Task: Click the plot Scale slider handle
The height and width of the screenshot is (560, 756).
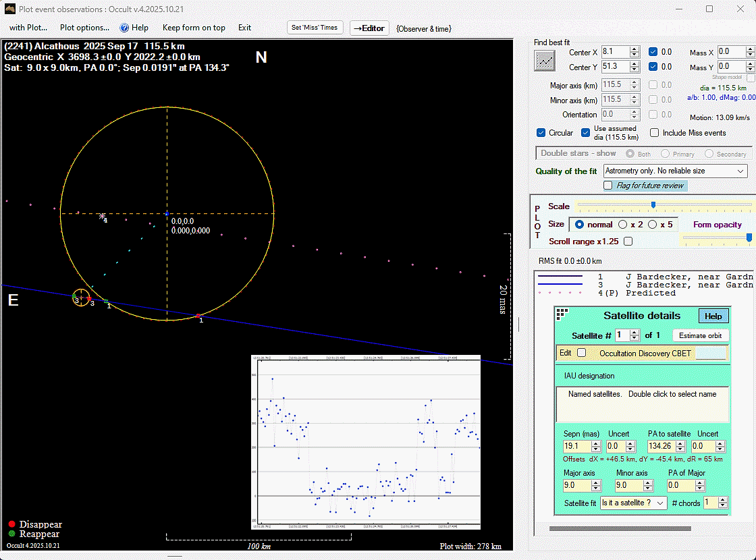Action: pyautogui.click(x=653, y=205)
